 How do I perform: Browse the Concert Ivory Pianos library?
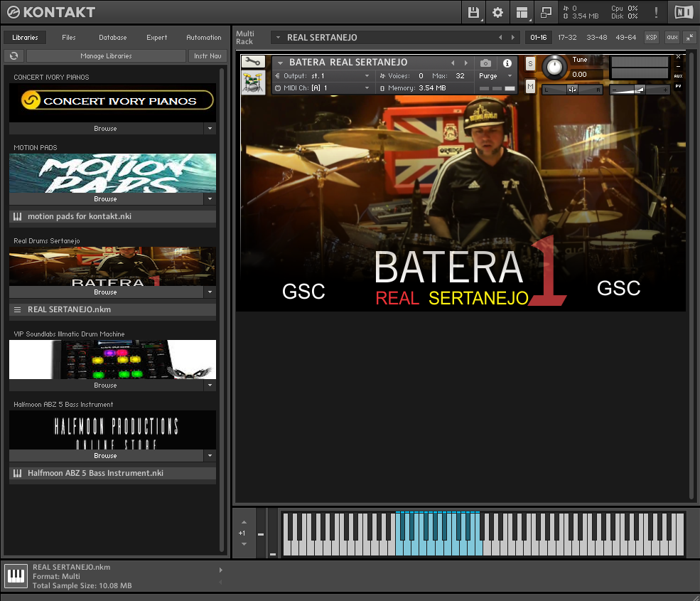pyautogui.click(x=107, y=129)
